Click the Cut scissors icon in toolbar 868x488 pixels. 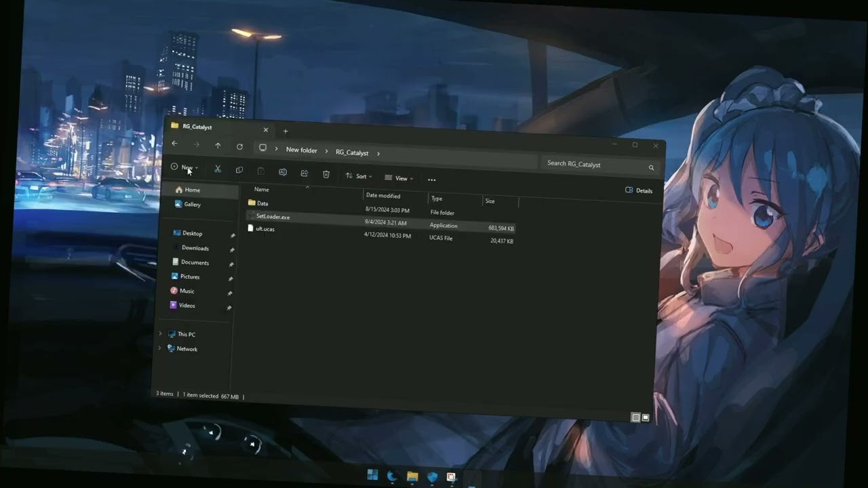tap(218, 169)
